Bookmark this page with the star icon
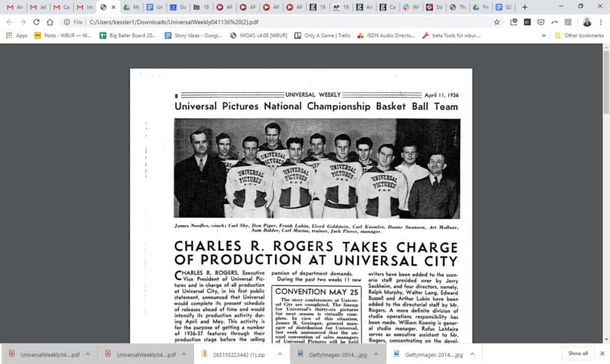Viewport: 610px width, 364px height. click(497, 22)
